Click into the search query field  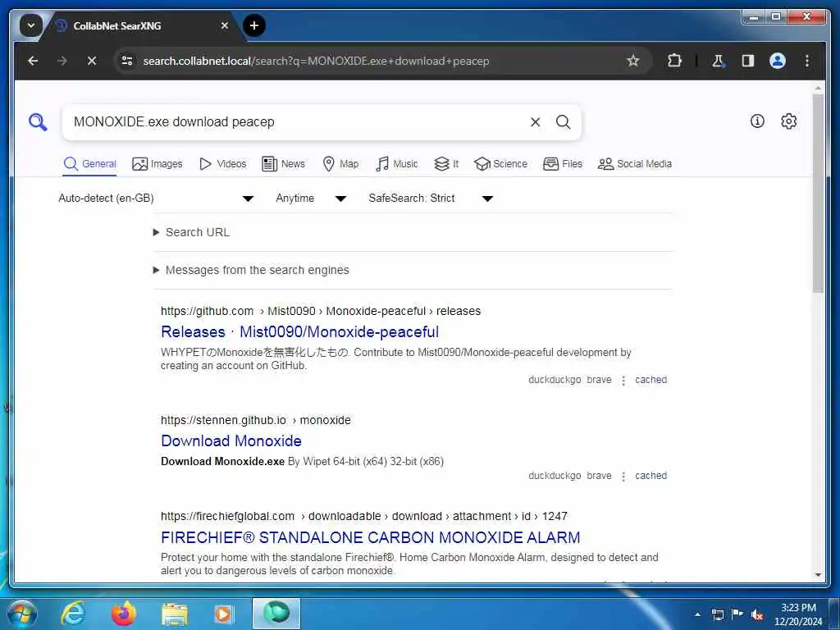[x=294, y=122]
